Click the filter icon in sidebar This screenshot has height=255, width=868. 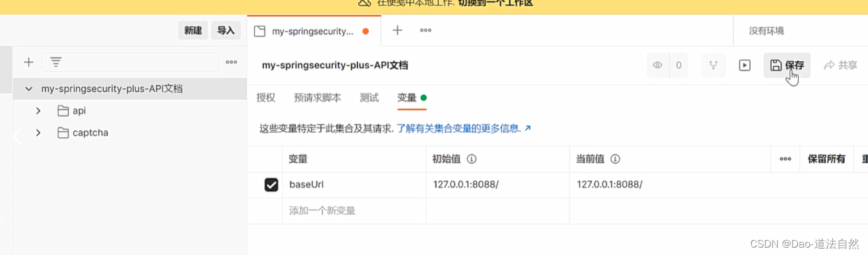[x=55, y=62]
